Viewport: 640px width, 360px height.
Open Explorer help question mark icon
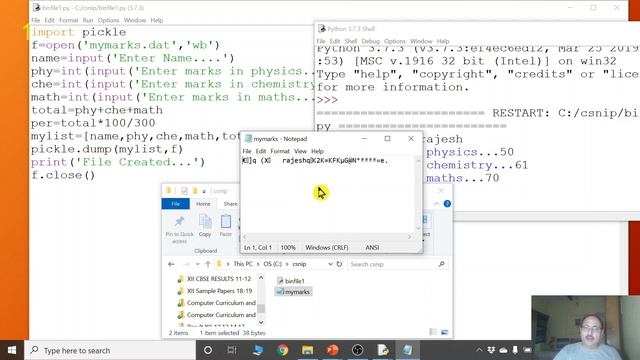click(447, 204)
